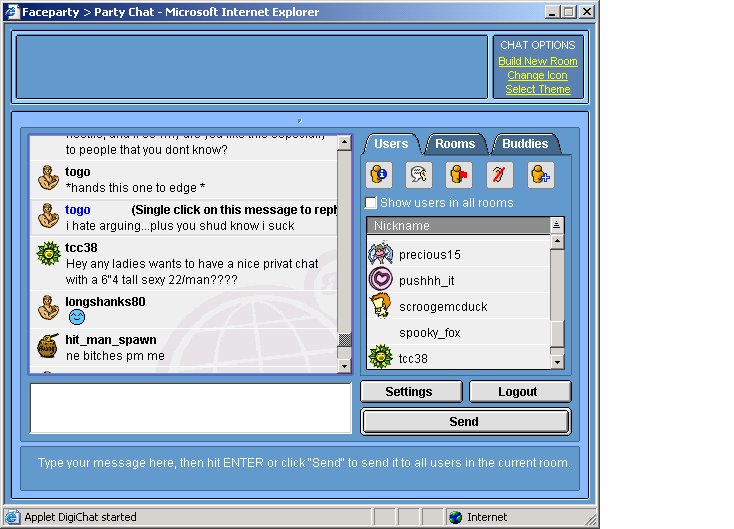Click 'to people that you dont know?' message
734x529 pixels.
tap(147, 150)
